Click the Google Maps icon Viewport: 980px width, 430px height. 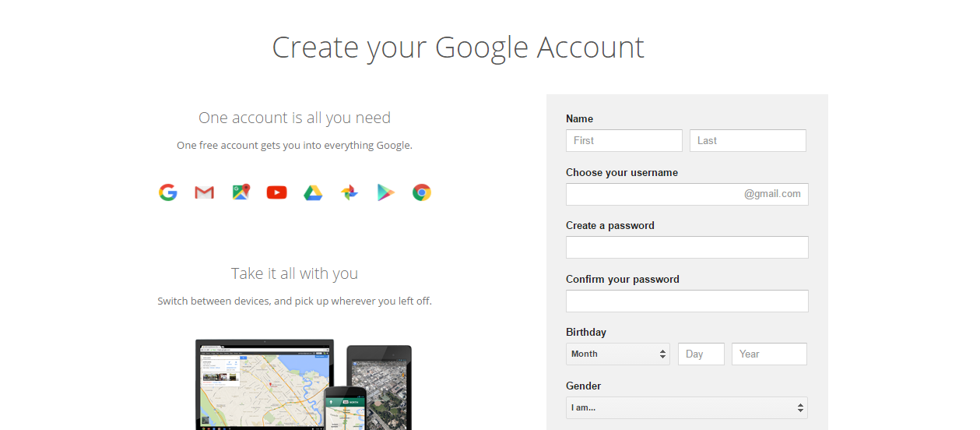[x=241, y=192]
